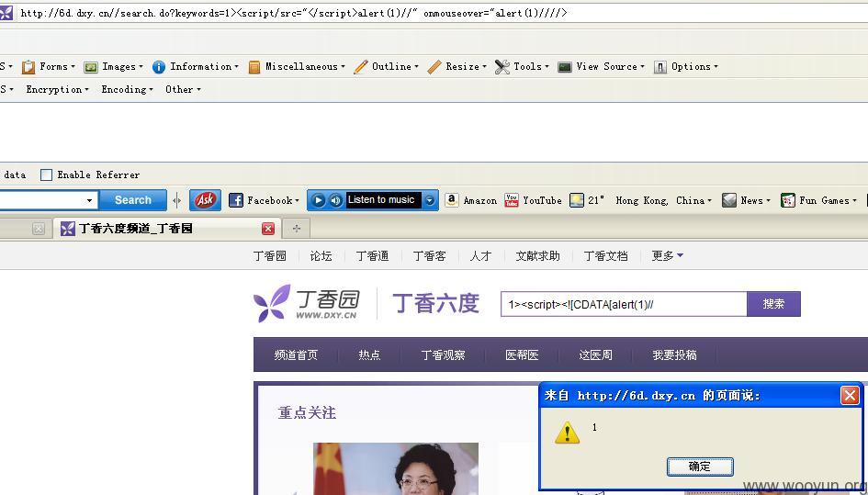
Task: Toggle the music volume speaker icon
Action: 335,200
